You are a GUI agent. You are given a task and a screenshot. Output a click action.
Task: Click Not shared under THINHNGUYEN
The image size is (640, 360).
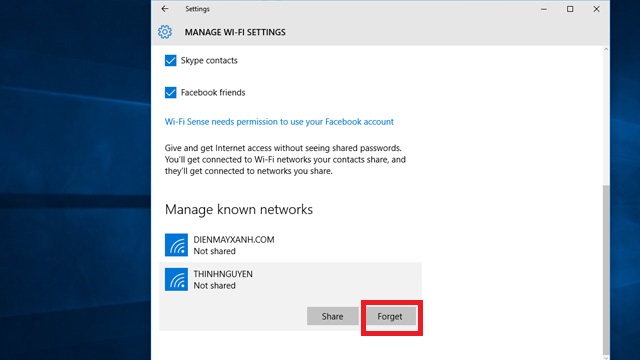pyautogui.click(x=215, y=285)
